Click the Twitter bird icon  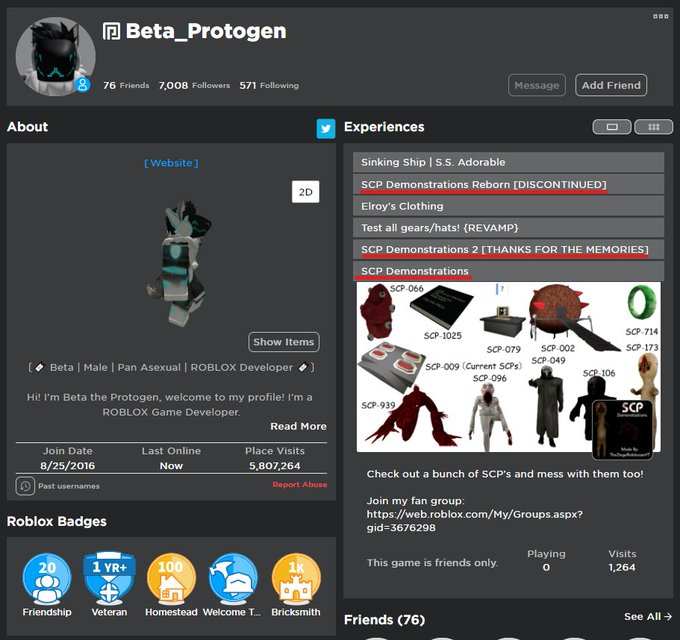[x=326, y=129]
